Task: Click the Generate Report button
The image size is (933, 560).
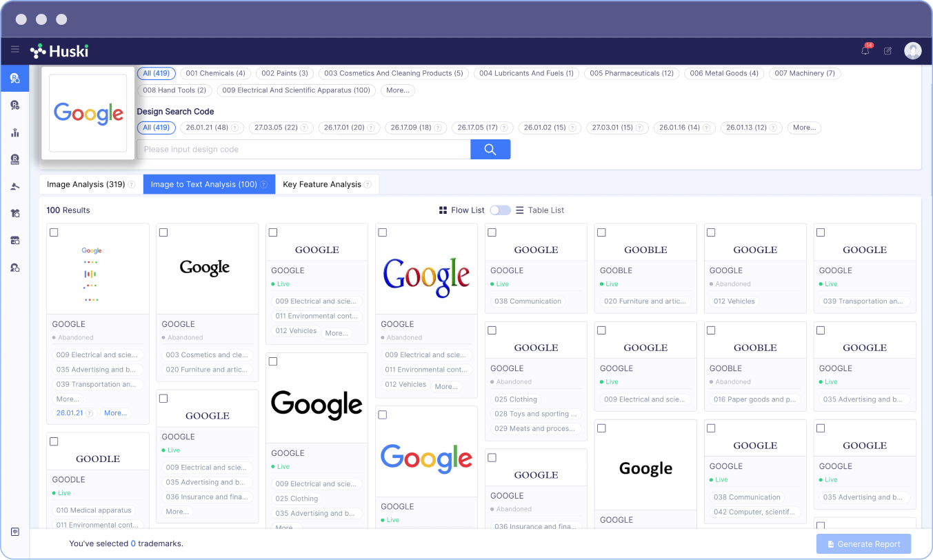Action: click(863, 544)
